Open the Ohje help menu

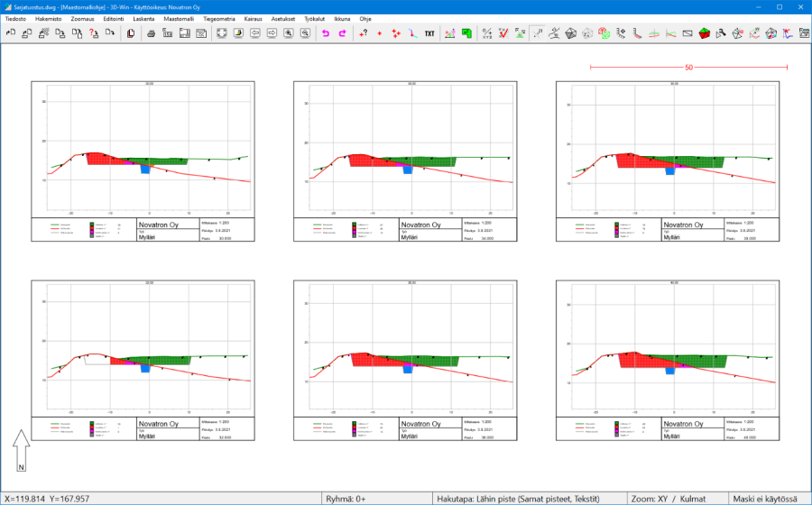point(364,18)
